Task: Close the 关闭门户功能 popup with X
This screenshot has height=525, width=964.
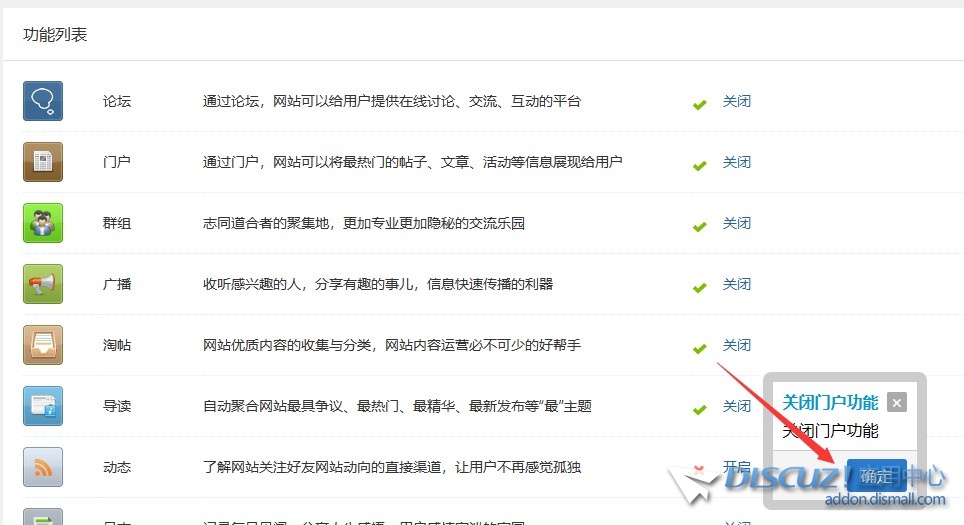Action: pyautogui.click(x=897, y=403)
